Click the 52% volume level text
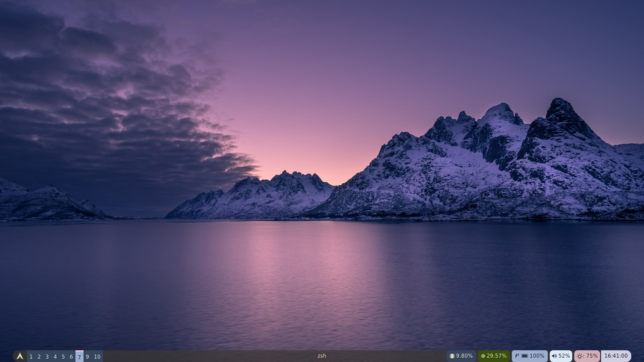Viewport: 644px width, 362px height. pyautogui.click(x=564, y=356)
